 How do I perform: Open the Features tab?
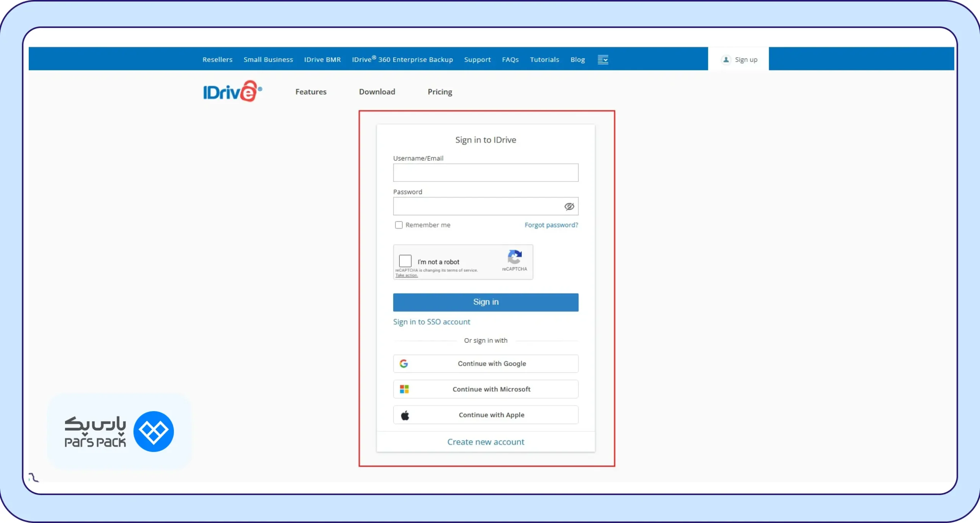coord(311,92)
